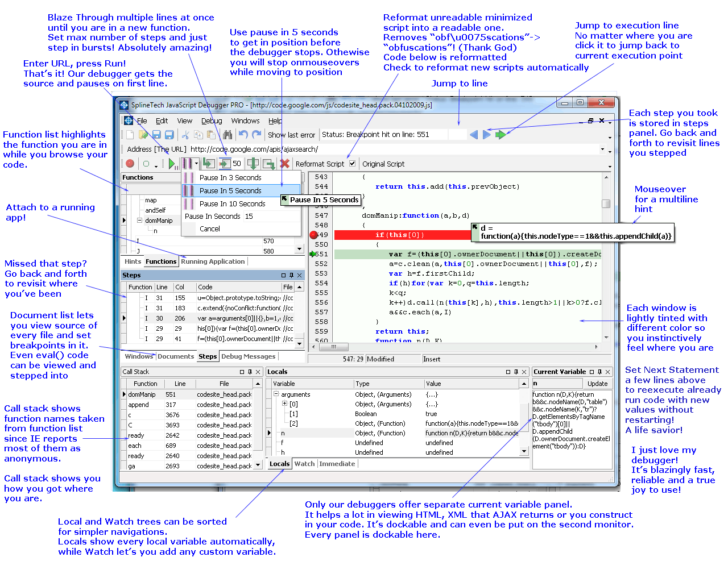
Task: Click the Locals panel scroll down arrow
Action: (524, 451)
